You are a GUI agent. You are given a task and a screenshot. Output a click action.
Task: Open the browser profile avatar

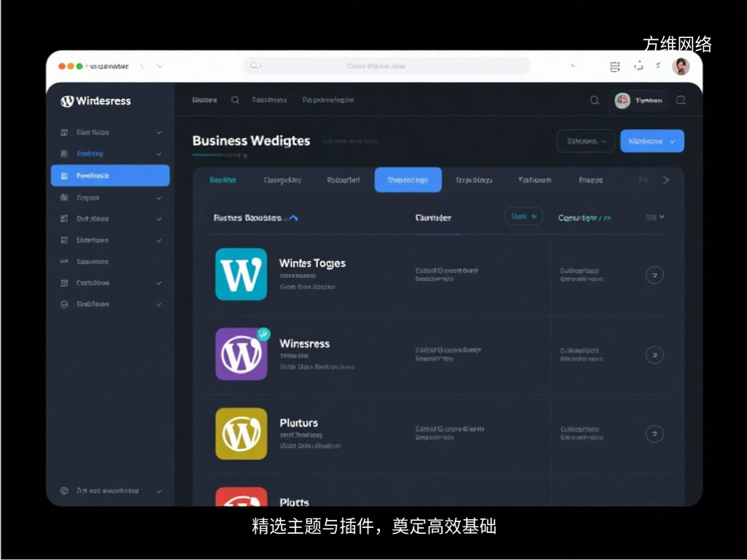click(681, 66)
